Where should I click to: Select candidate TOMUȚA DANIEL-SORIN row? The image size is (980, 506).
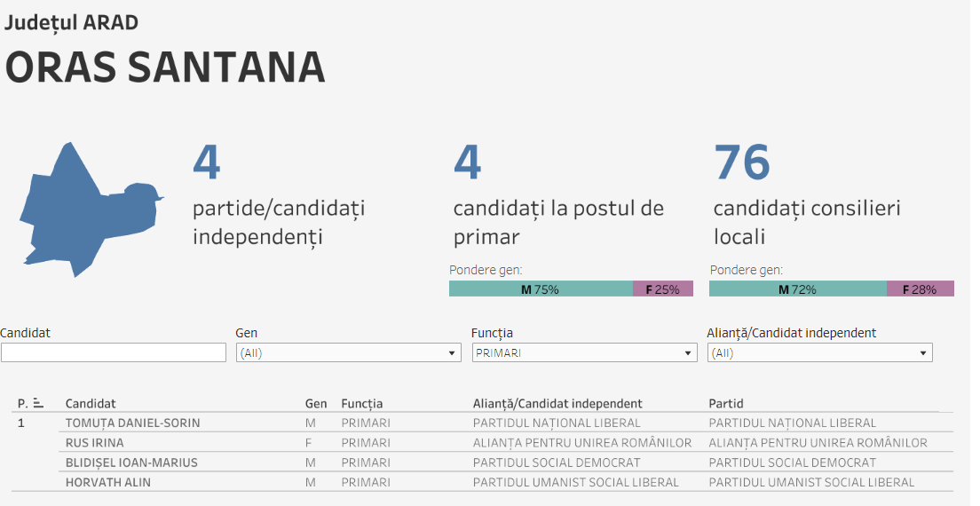pos(132,423)
